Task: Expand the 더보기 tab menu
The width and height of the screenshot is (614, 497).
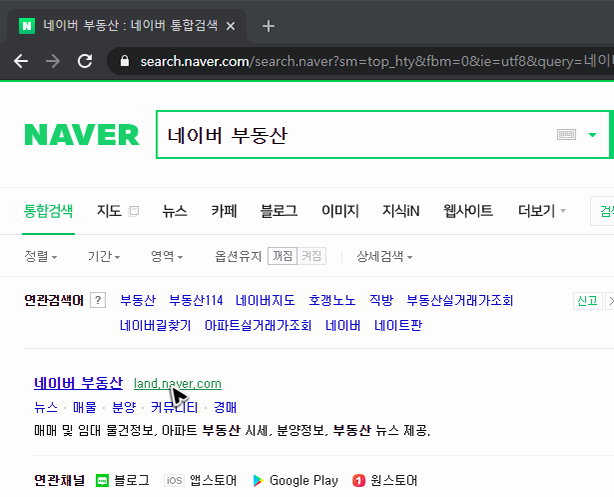Action: point(542,211)
